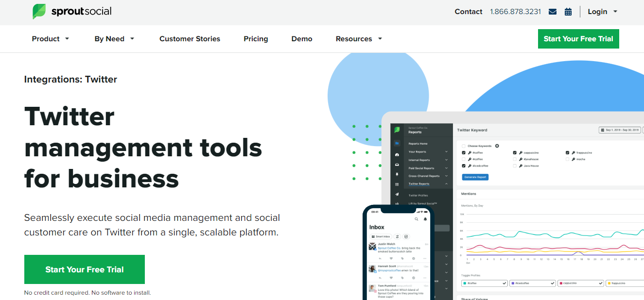Open the inbox tray icon in app sidebar

point(397,165)
